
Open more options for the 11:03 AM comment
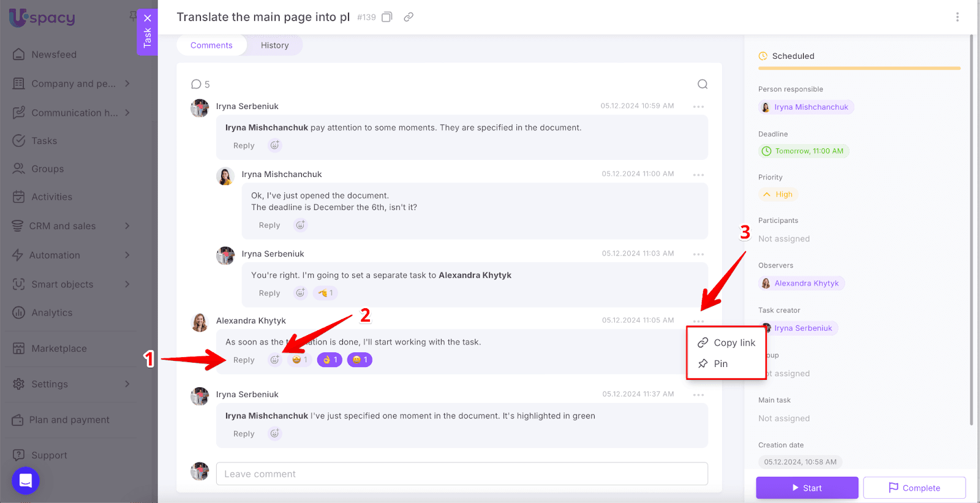(698, 254)
